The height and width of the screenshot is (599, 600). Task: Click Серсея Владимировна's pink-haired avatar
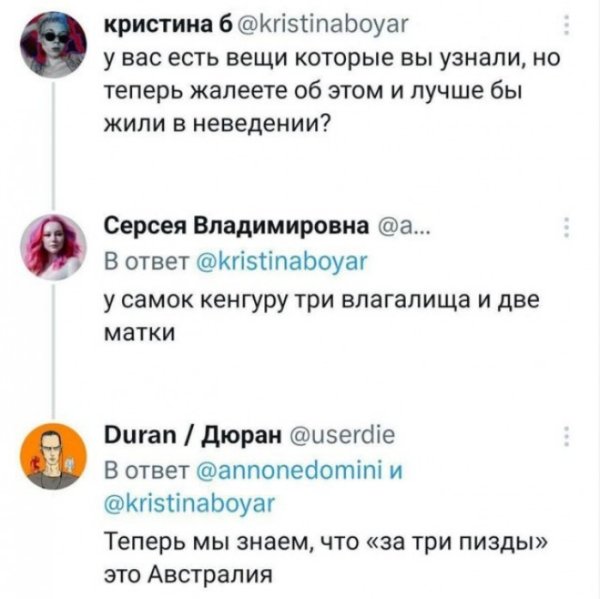click(x=51, y=243)
